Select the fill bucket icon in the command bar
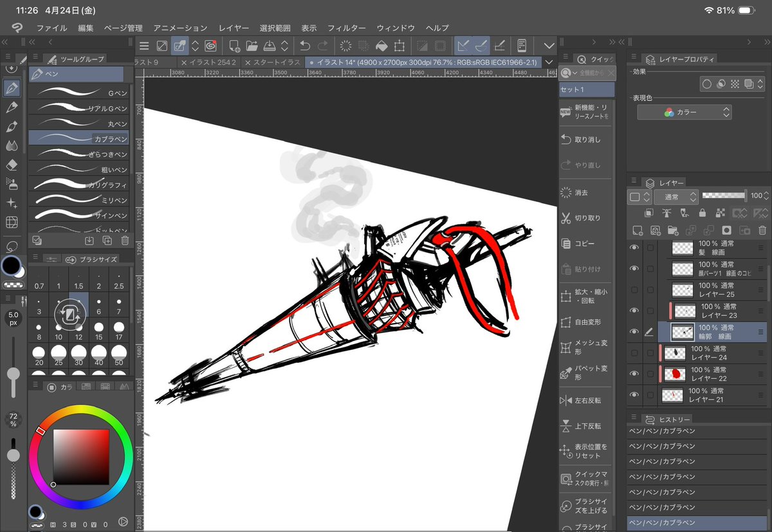The width and height of the screenshot is (772, 532). click(381, 46)
